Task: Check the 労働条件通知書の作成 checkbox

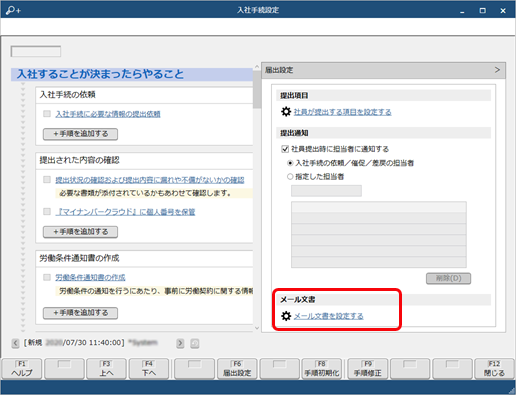Action: (x=47, y=277)
